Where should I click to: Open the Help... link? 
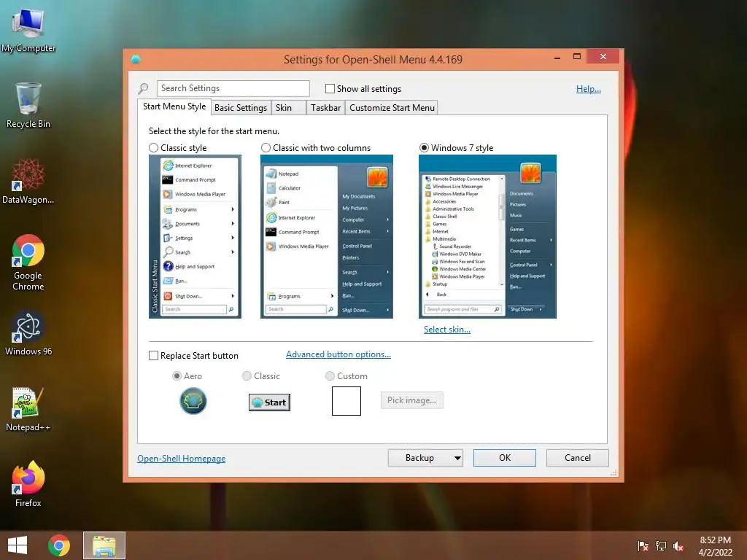click(589, 89)
